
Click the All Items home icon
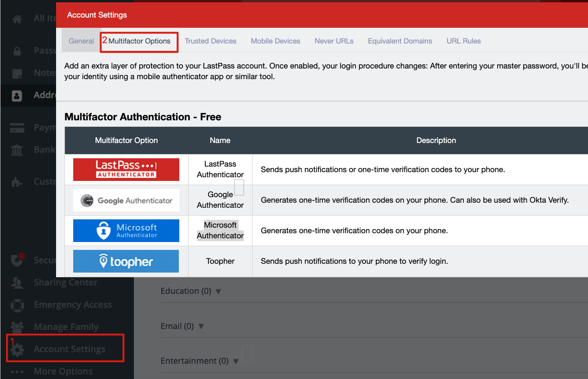17,19
